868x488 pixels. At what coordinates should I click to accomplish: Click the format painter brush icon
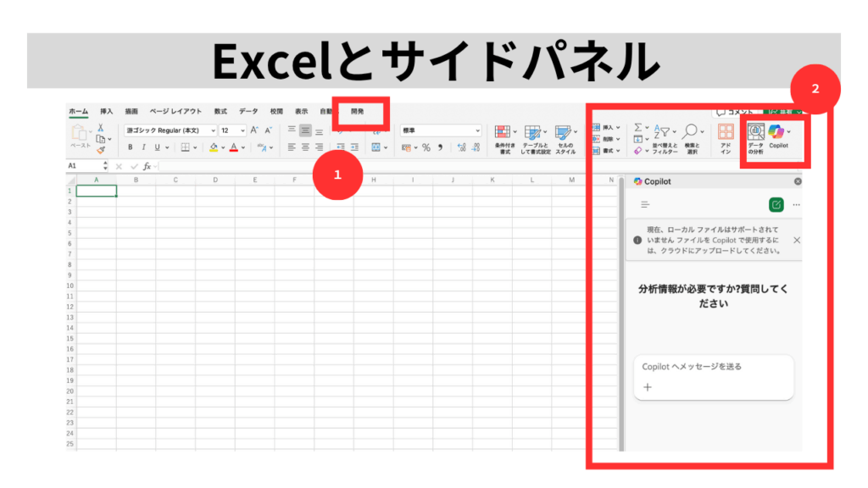(101, 151)
